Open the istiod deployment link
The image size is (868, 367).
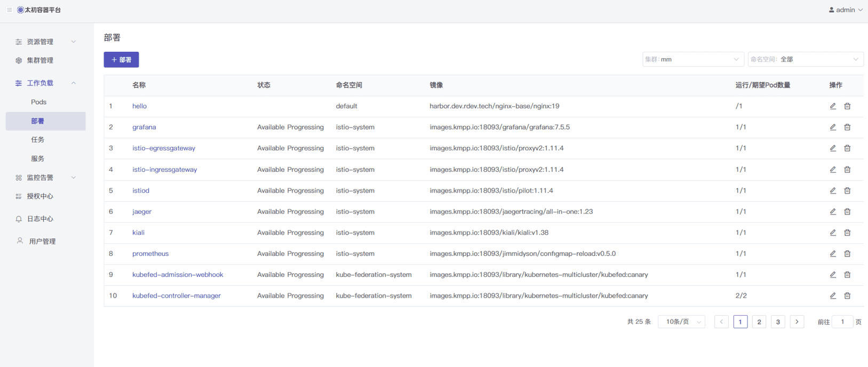(141, 190)
